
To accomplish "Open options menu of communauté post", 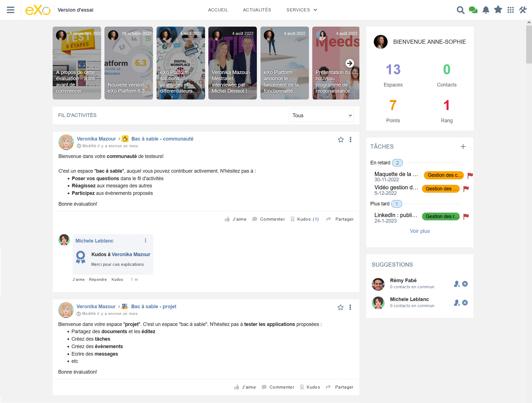I will coord(351,140).
